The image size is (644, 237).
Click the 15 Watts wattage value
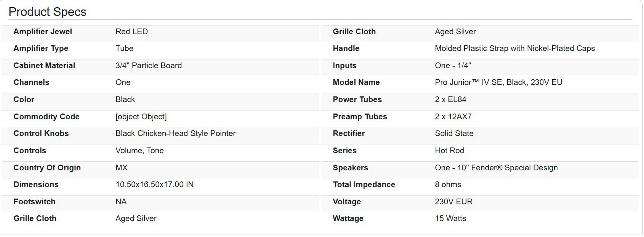(x=451, y=219)
